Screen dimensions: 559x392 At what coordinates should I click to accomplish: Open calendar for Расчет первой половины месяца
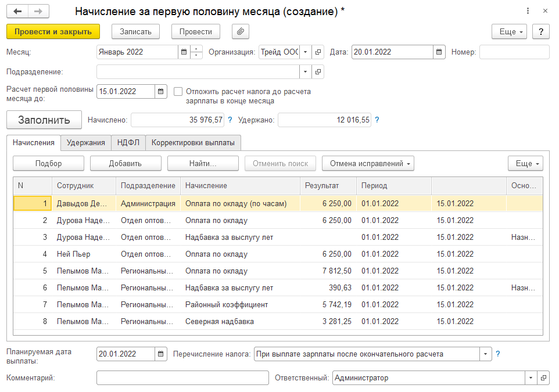(x=161, y=91)
